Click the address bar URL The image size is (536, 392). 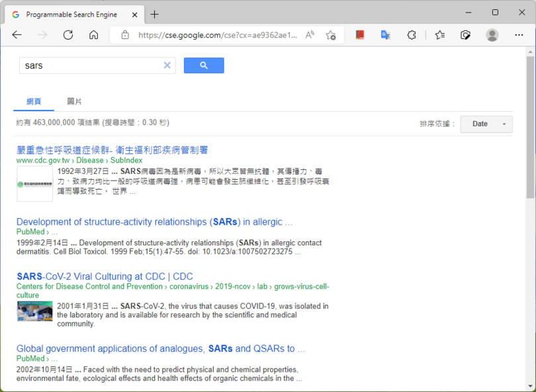pyautogui.click(x=218, y=35)
